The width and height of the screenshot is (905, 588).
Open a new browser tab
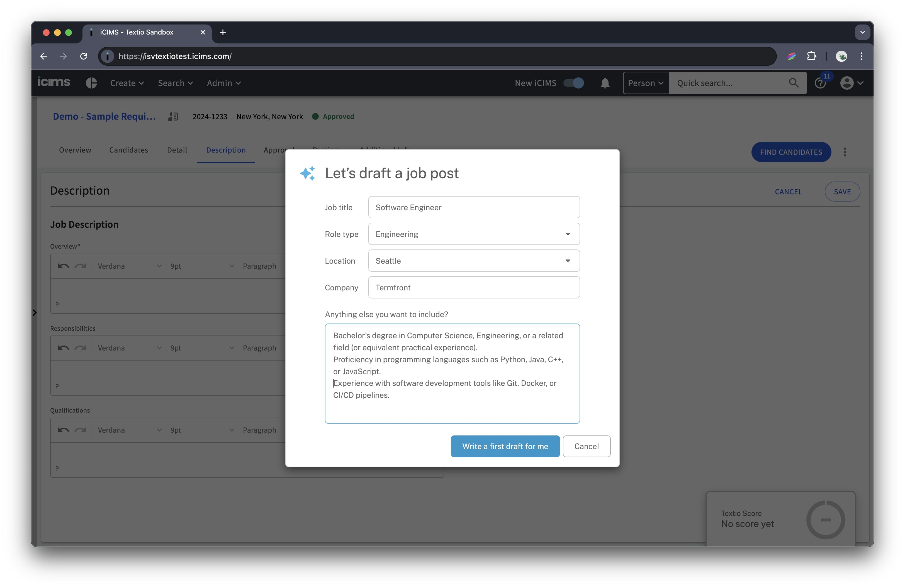(x=223, y=32)
